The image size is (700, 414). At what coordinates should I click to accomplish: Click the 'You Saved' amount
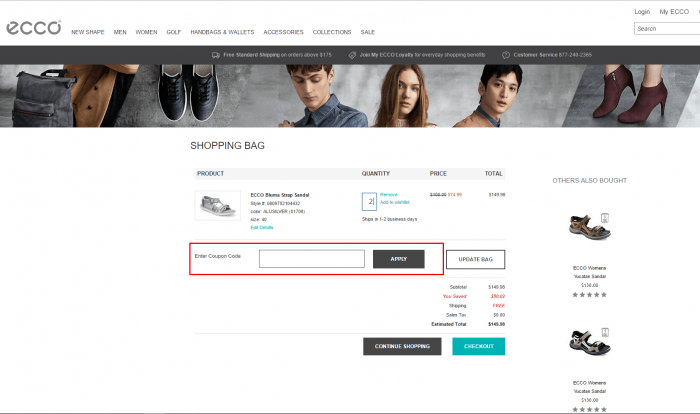(498, 296)
